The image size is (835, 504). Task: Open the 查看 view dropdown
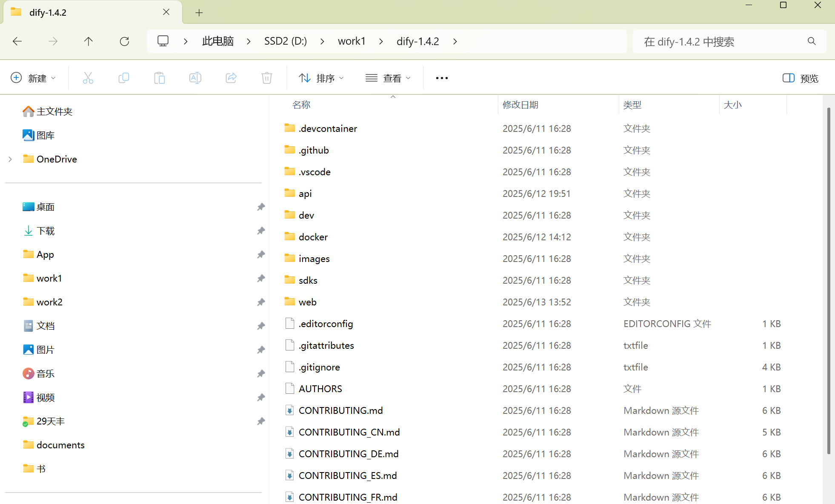[388, 78]
